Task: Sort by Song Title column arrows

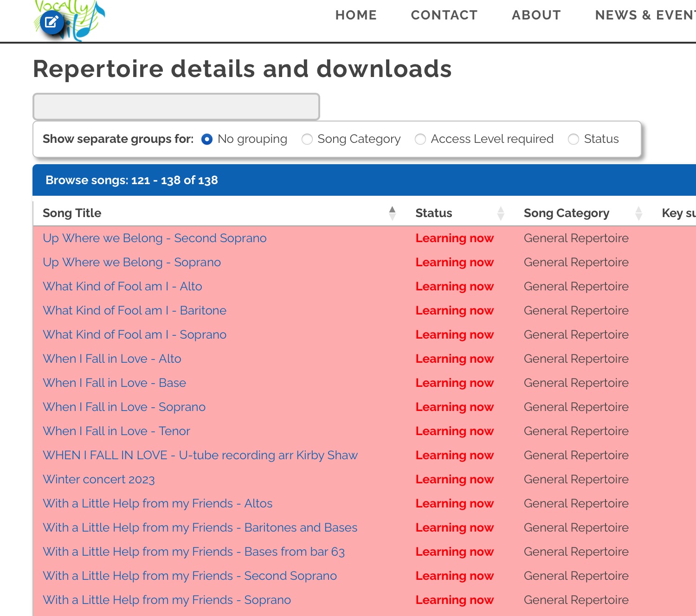Action: tap(392, 213)
